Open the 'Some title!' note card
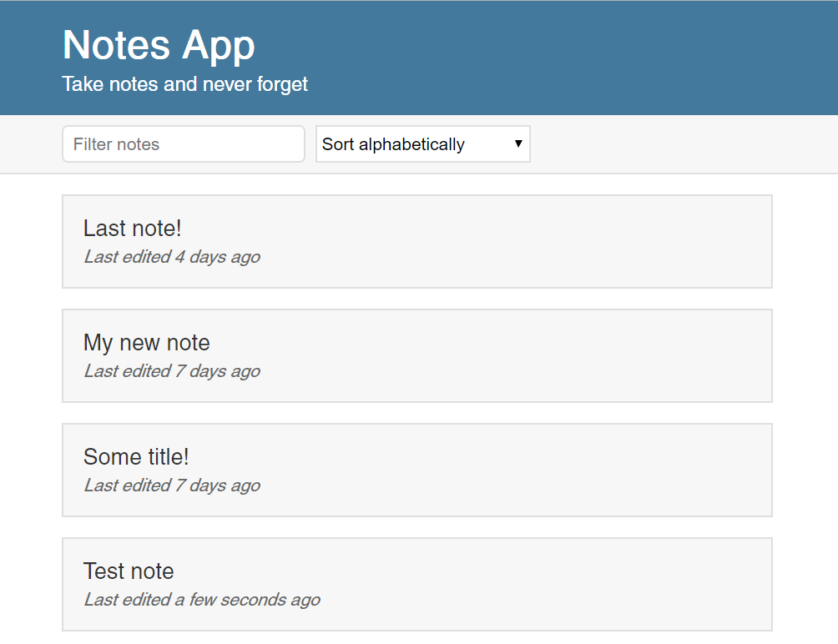838x644 pixels. [x=416, y=470]
